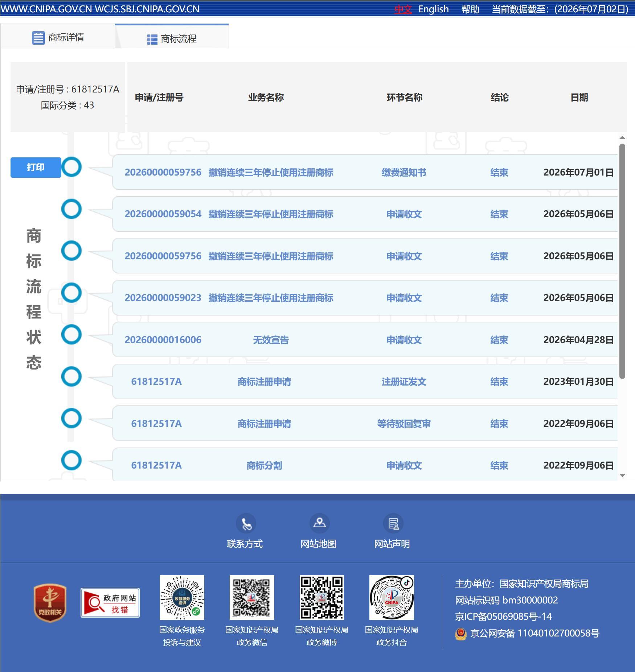This screenshot has width=635, height=672.
Task: Select timeline circle for 无效宣告 row
Action: (71, 334)
